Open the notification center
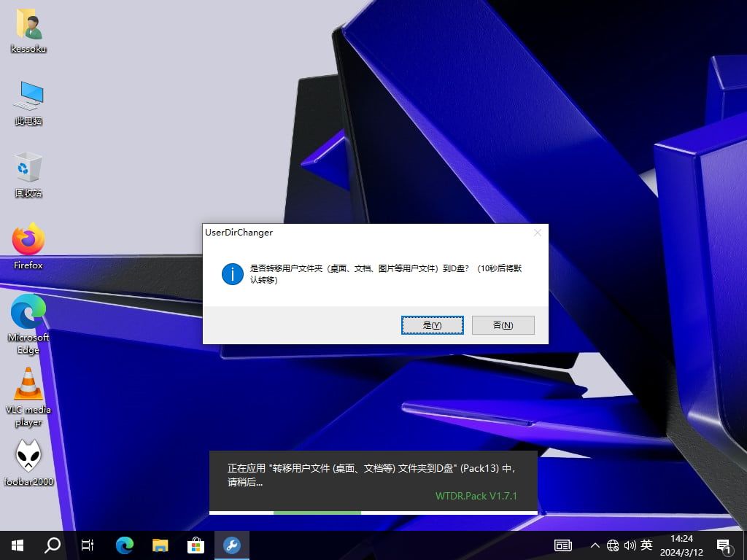Screen dimensions: 747x560 point(724,545)
